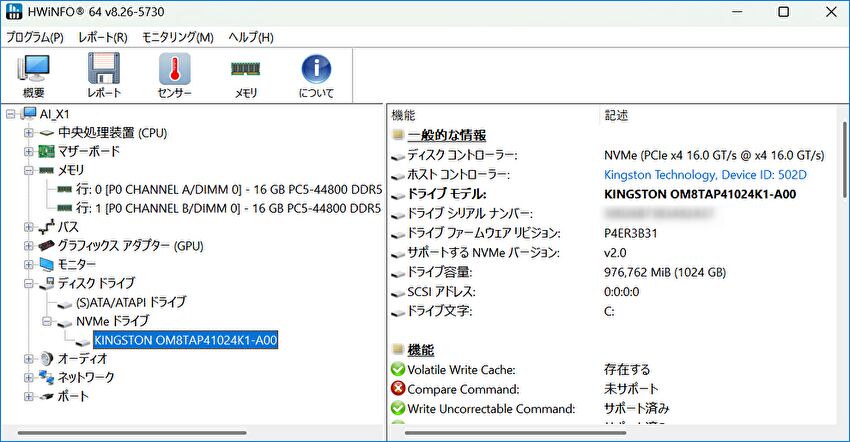Viewport: 850px width, 442px height.
Task: Expand the オーディオ tree node
Action: click(x=29, y=358)
